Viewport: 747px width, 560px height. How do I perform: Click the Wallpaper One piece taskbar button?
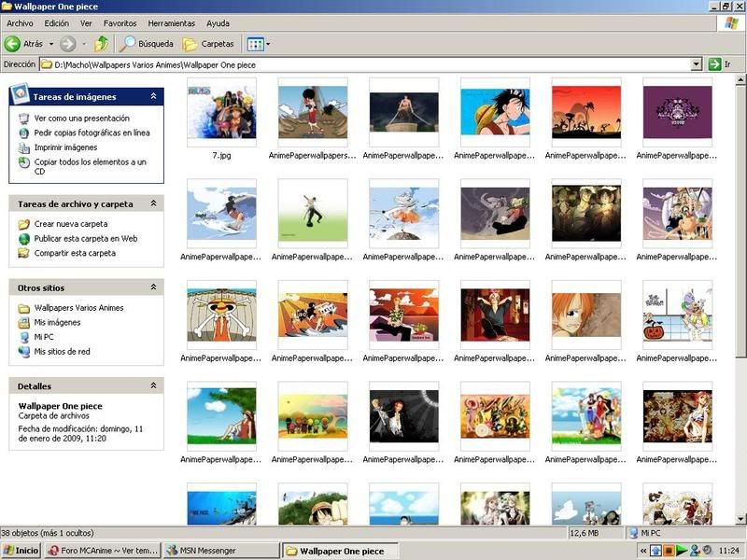(x=340, y=551)
